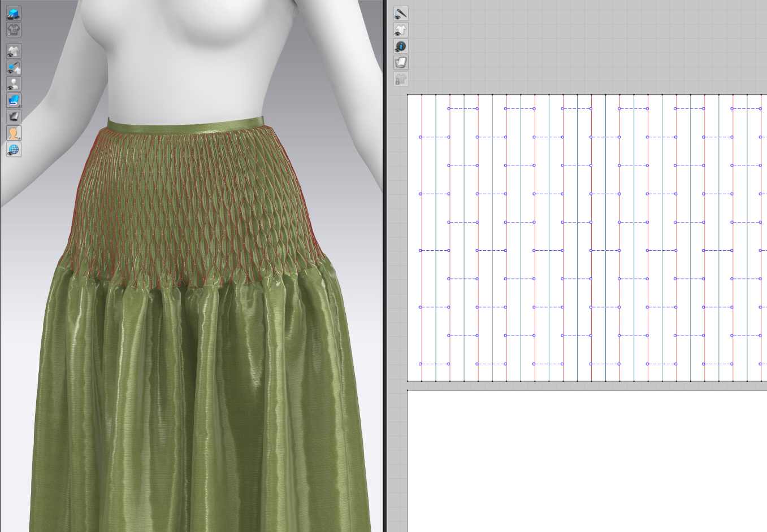
Task: Toggle 2D pattern display white shirt icon
Action: [x=401, y=30]
